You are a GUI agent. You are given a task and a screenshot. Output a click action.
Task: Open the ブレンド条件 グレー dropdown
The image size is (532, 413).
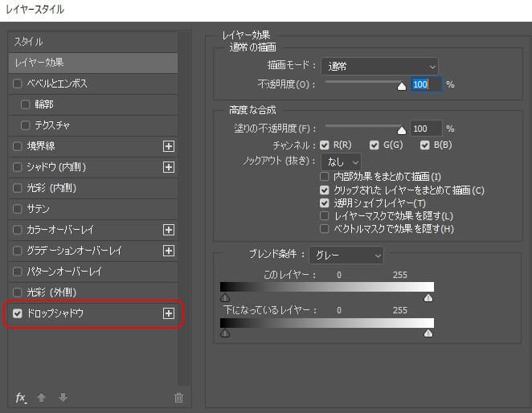pos(346,256)
